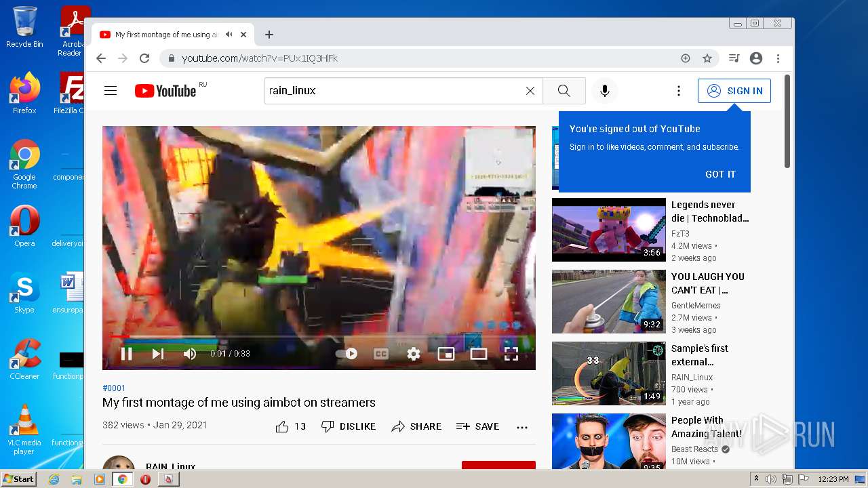This screenshot has width=868, height=488.
Task: Click the search input field
Action: click(395, 91)
